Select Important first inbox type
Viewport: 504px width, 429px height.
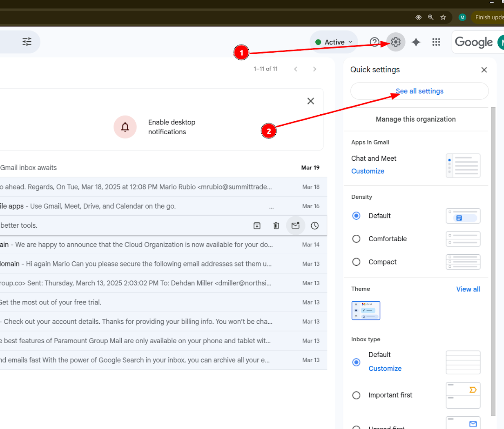[356, 395]
